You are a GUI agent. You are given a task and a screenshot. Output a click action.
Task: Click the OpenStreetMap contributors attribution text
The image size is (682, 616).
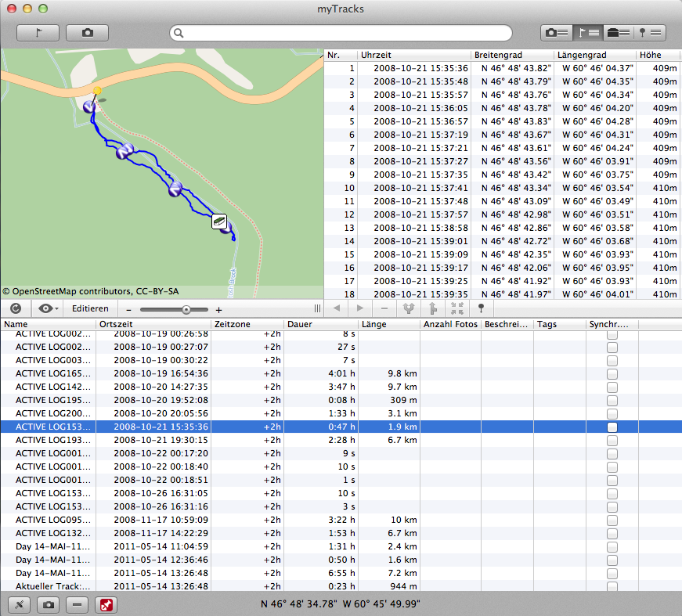click(x=91, y=291)
